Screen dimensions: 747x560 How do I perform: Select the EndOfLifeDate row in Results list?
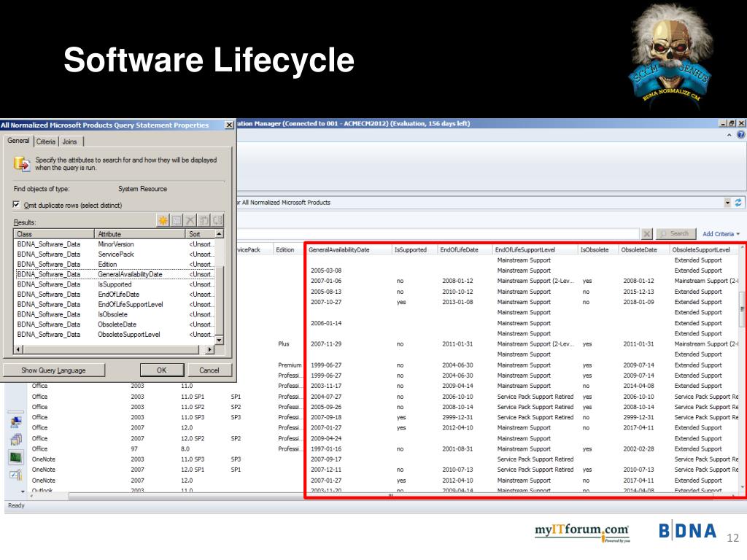115,295
